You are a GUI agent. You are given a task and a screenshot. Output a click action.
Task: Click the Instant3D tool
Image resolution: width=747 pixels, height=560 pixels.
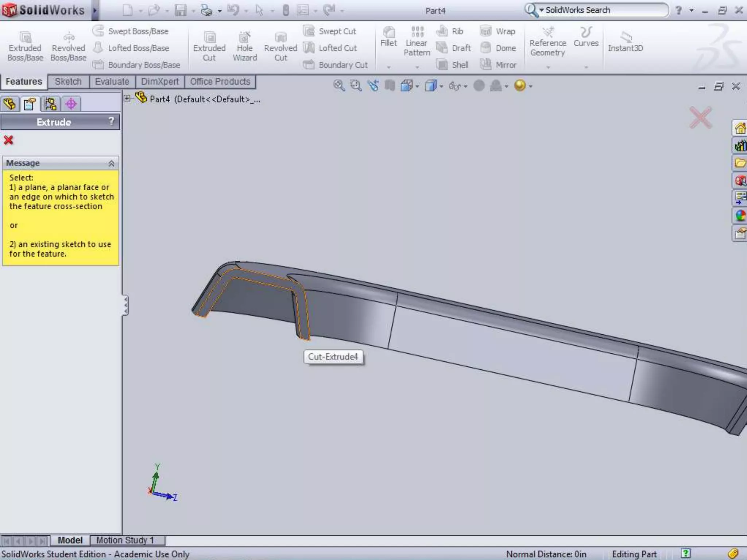(x=625, y=38)
